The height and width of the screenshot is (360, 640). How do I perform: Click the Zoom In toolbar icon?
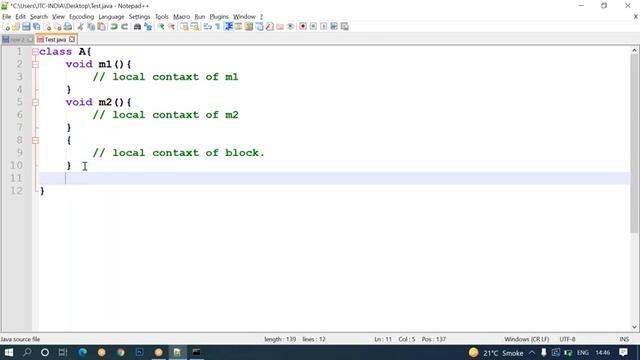[x=161, y=27]
